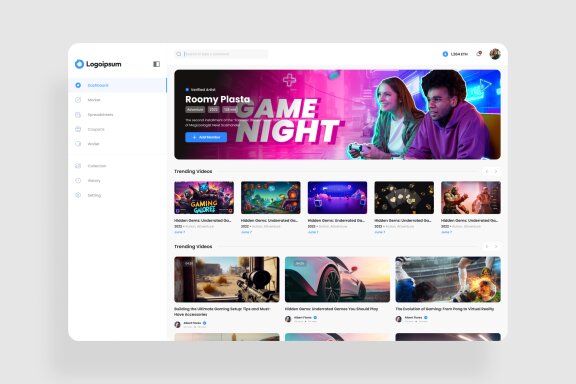
Task: Collapse the sidebar using the panel toggle icon
Action: [x=156, y=64]
